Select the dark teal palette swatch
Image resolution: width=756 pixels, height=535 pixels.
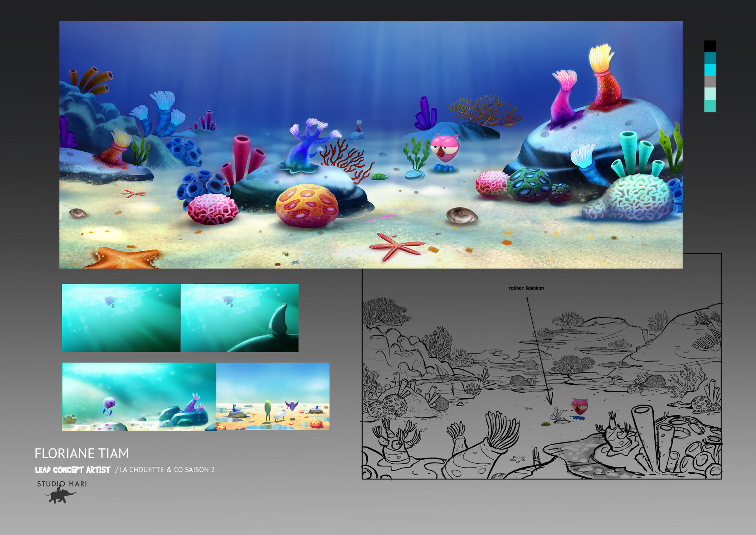(710, 58)
